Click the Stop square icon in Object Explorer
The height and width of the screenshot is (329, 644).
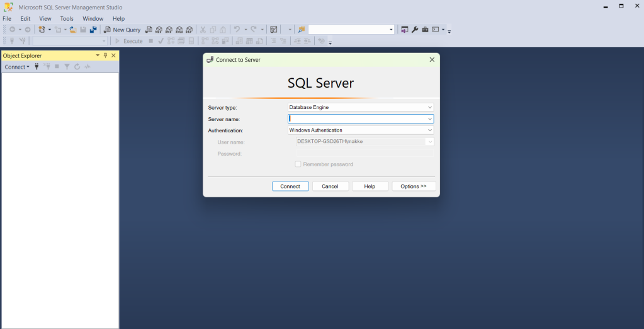click(57, 67)
